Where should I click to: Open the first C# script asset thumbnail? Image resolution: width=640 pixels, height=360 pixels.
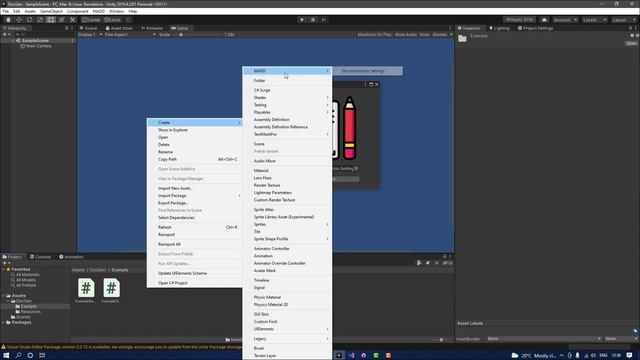[86, 288]
